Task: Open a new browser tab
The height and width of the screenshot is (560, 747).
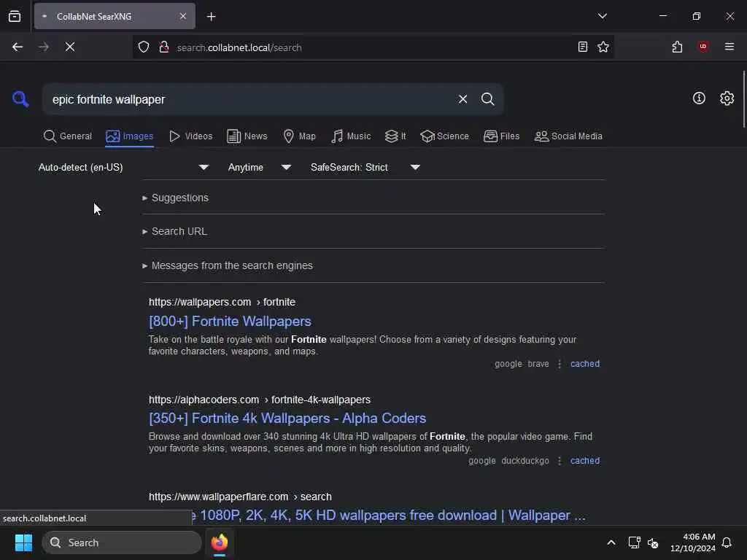Action: click(x=211, y=17)
